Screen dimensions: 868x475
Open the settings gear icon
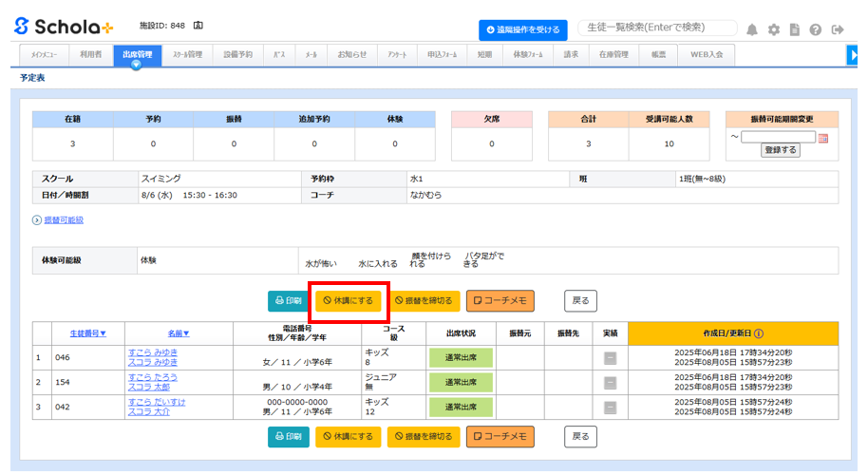(773, 29)
